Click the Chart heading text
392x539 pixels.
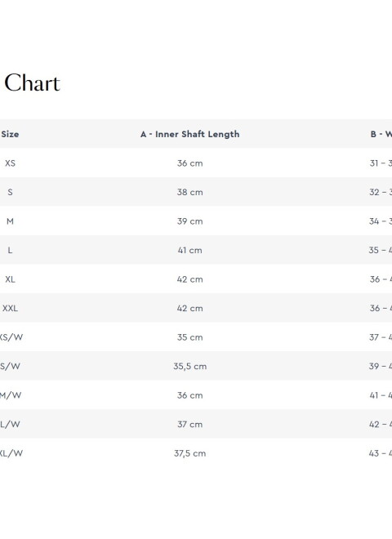pos(33,82)
